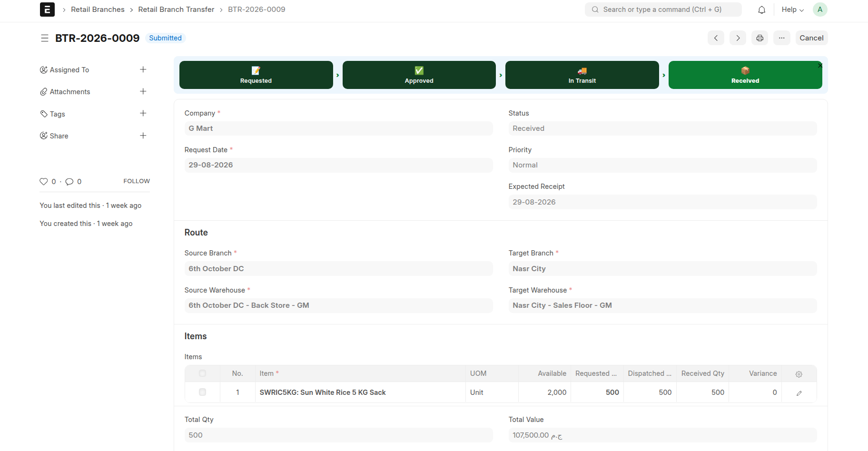Expand the Help menu

792,10
